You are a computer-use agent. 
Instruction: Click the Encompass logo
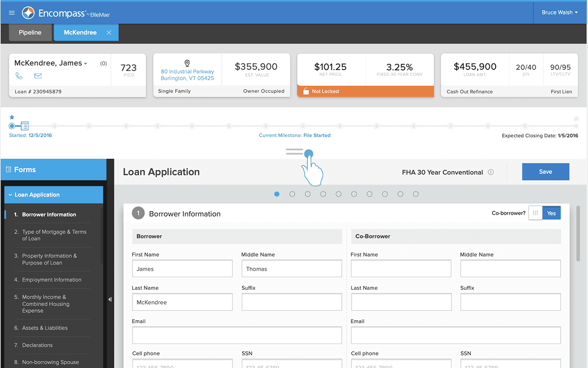click(28, 12)
